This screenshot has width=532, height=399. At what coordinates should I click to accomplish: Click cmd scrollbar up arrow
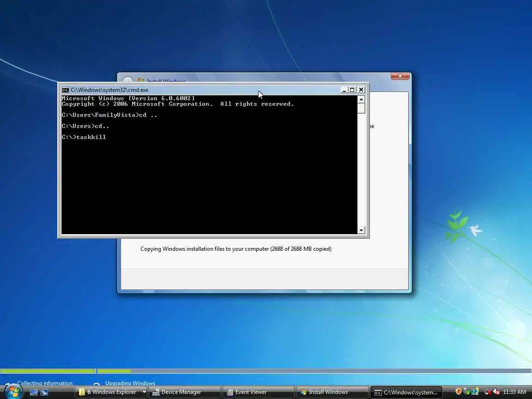(x=361, y=99)
